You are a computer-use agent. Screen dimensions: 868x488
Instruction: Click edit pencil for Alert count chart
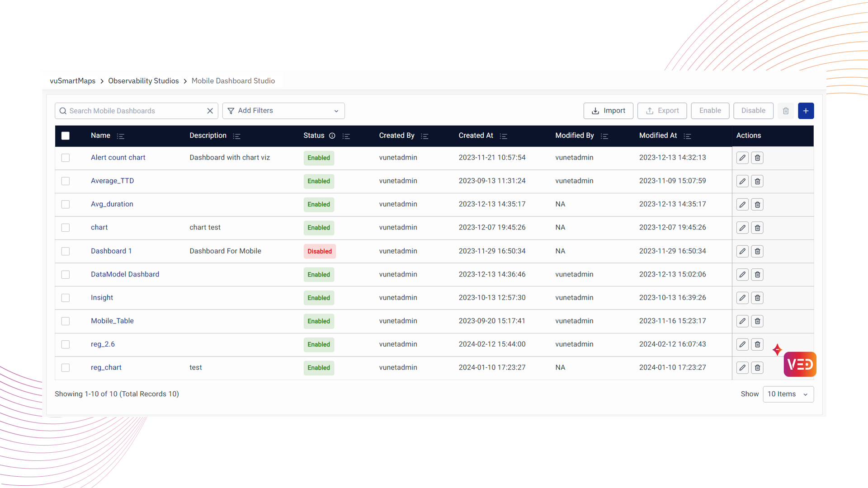click(x=742, y=158)
